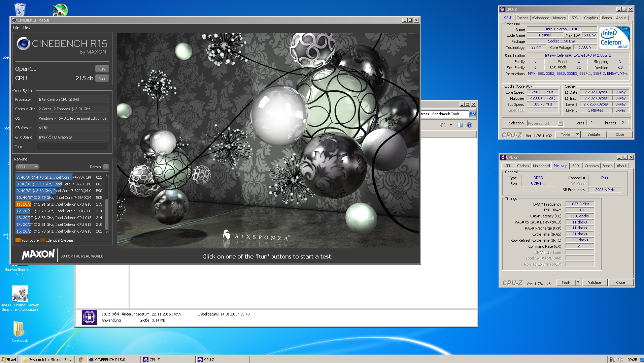This screenshot has height=363, width=644.
Task: Open the Heaven Benchmark v2.1 shortcut
Action: click(20, 272)
